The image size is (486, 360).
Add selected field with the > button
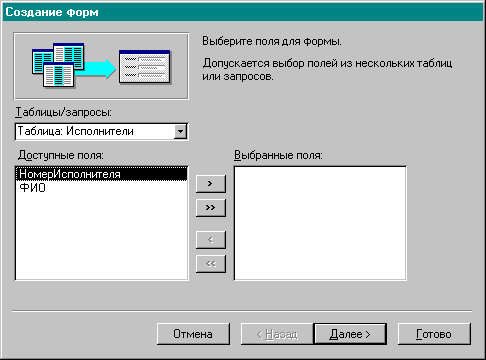[x=211, y=183]
